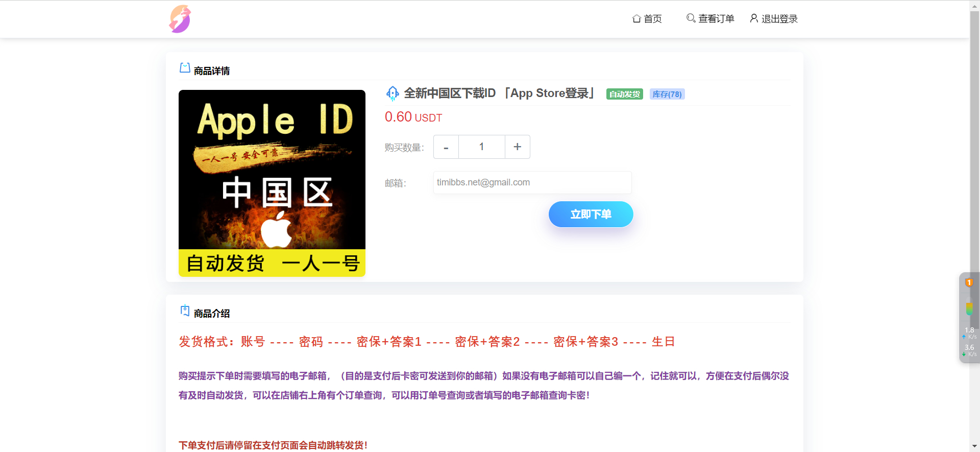This screenshot has width=980, height=452.
Task: Click the rocket icon before product title
Action: [392, 93]
